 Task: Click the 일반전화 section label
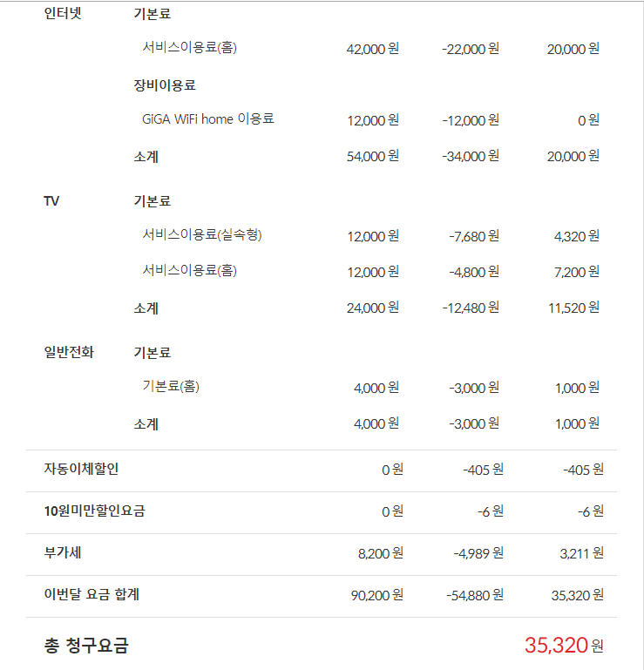(69, 353)
